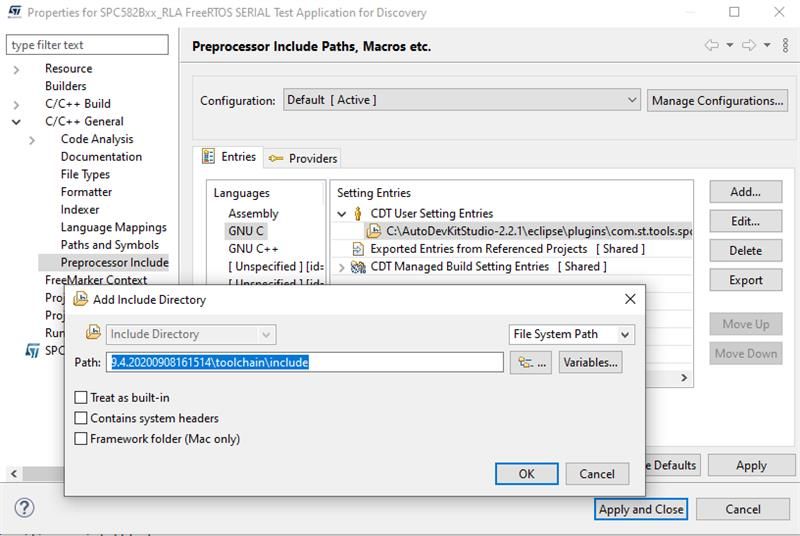Check Contains system headers option

coord(82,418)
